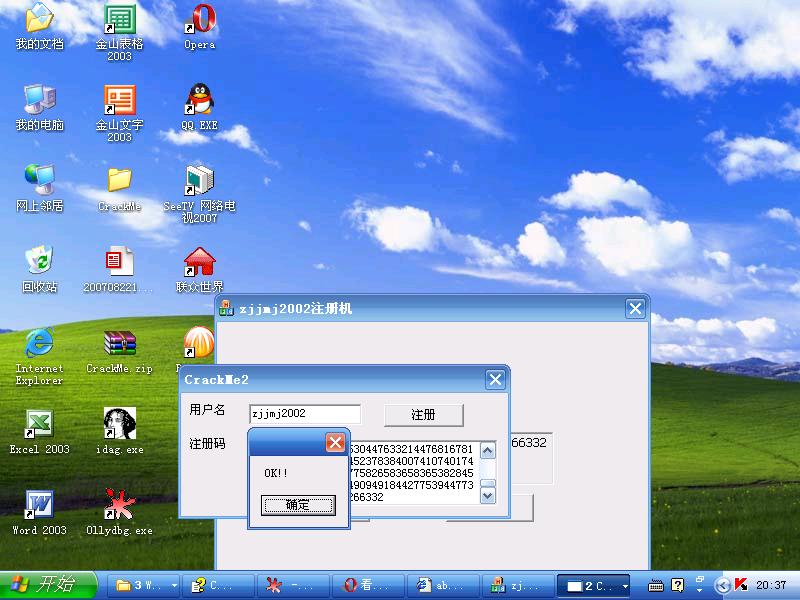Click the down arrow of the 注册码 scrollbar
The width and height of the screenshot is (800, 600).
tap(488, 495)
